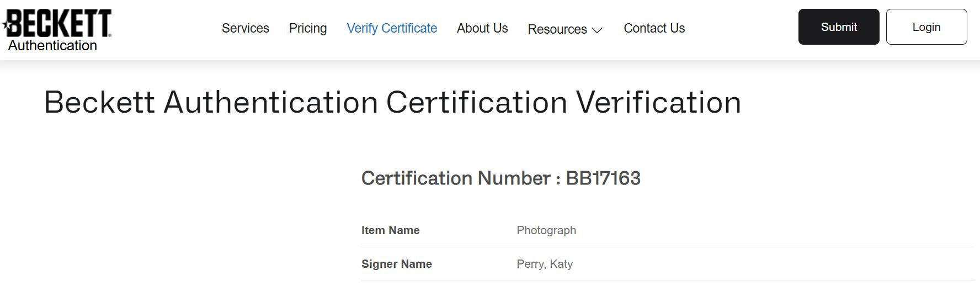Click the word Verification in the page heading
The height and width of the screenshot is (291, 980).
658,102
